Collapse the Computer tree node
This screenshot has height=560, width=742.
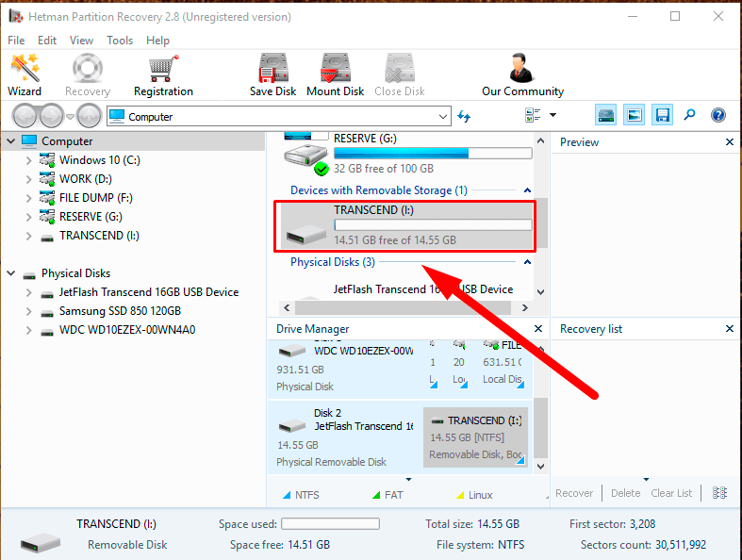pos(11,141)
